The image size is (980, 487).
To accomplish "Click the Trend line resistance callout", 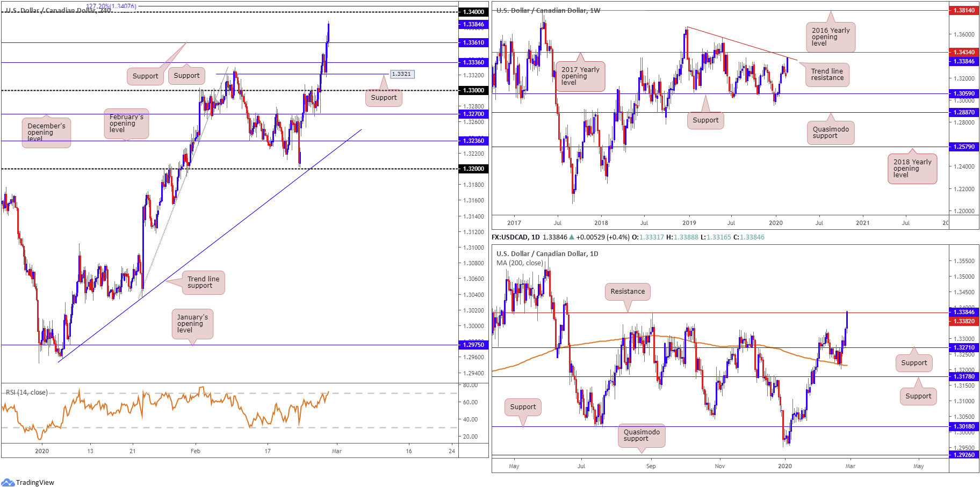I will tap(827, 75).
